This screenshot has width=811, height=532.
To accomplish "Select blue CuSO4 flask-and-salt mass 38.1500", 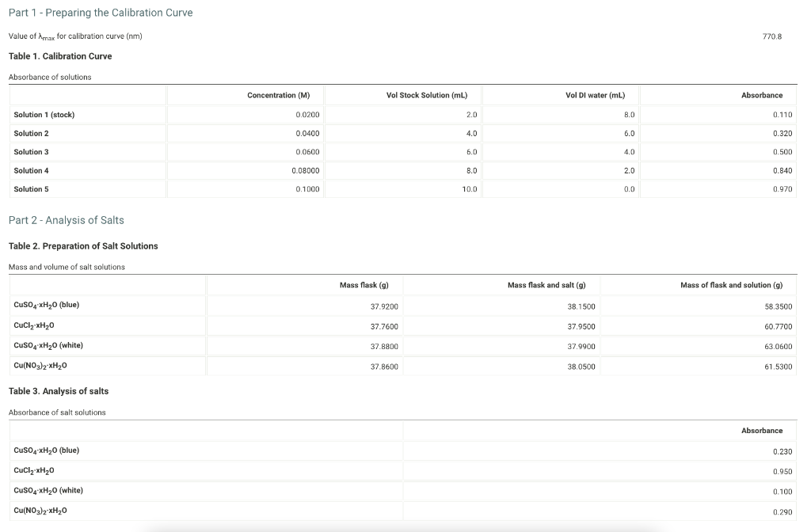I will (581, 306).
